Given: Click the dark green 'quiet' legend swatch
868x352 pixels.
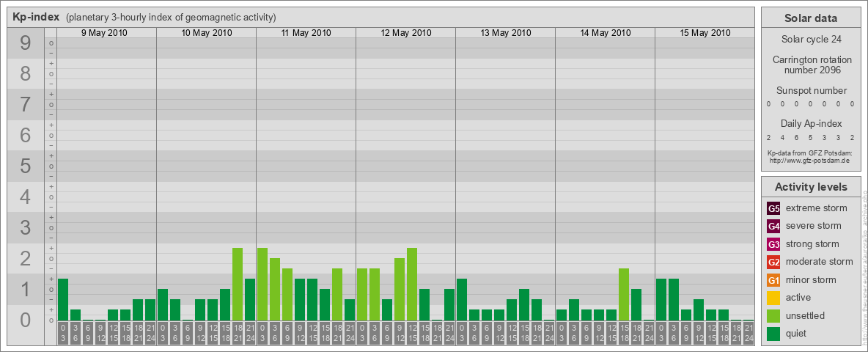Looking at the screenshot, I should pos(773,333).
